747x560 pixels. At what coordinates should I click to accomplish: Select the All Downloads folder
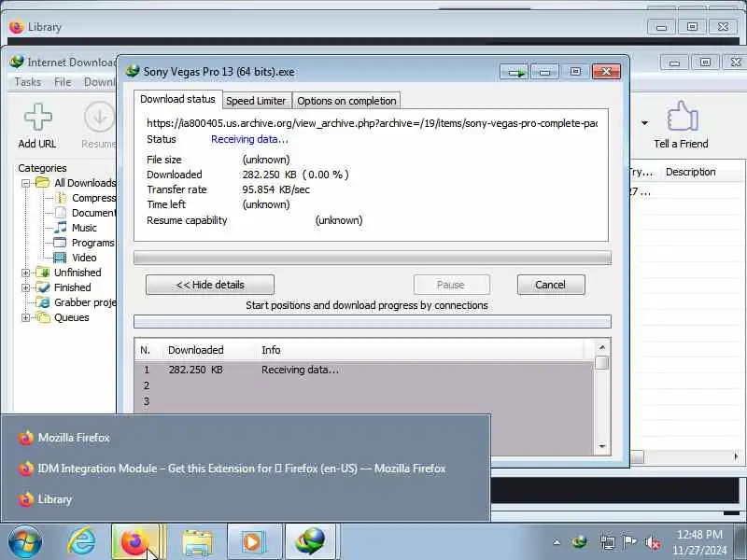click(x=77, y=183)
